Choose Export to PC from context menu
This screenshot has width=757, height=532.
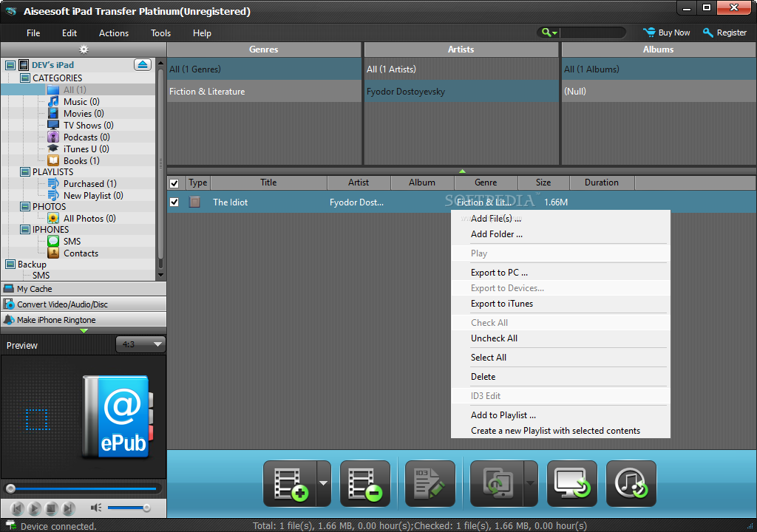560,273
